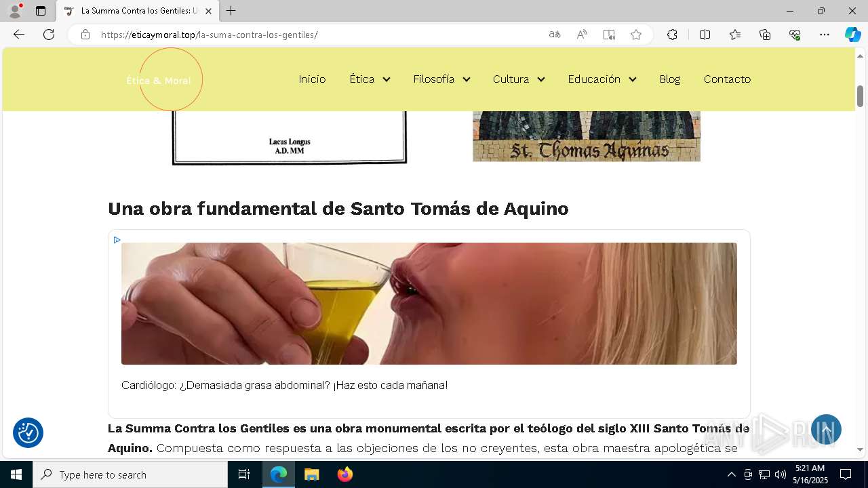The height and width of the screenshot is (488, 868).
Task: Click the page vertical scrollbar thumb
Action: click(861, 96)
